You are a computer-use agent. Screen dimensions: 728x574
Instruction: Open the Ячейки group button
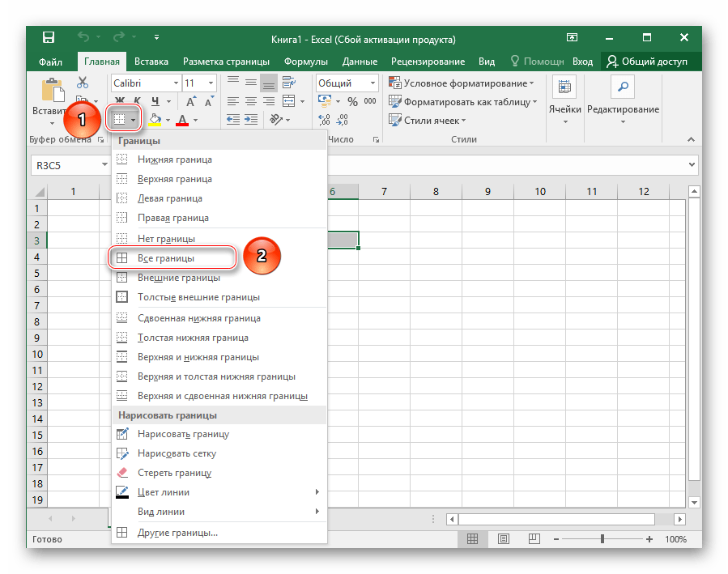[564, 100]
